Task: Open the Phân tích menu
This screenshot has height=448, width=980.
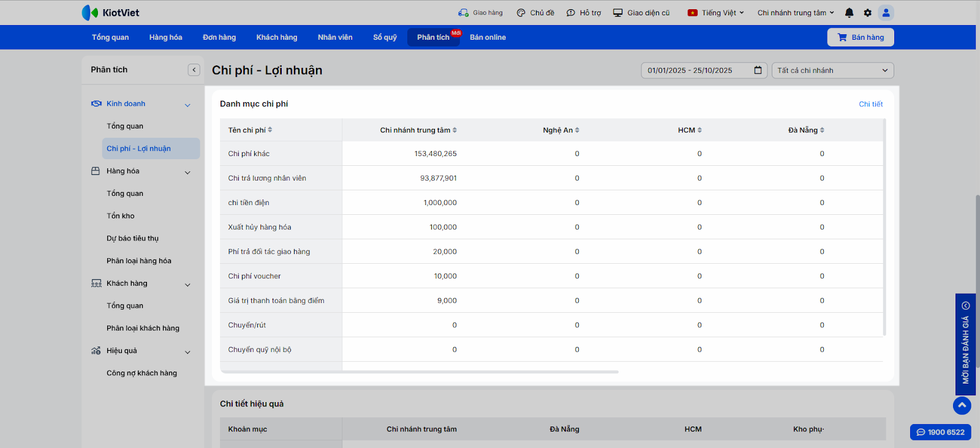Action: click(434, 37)
